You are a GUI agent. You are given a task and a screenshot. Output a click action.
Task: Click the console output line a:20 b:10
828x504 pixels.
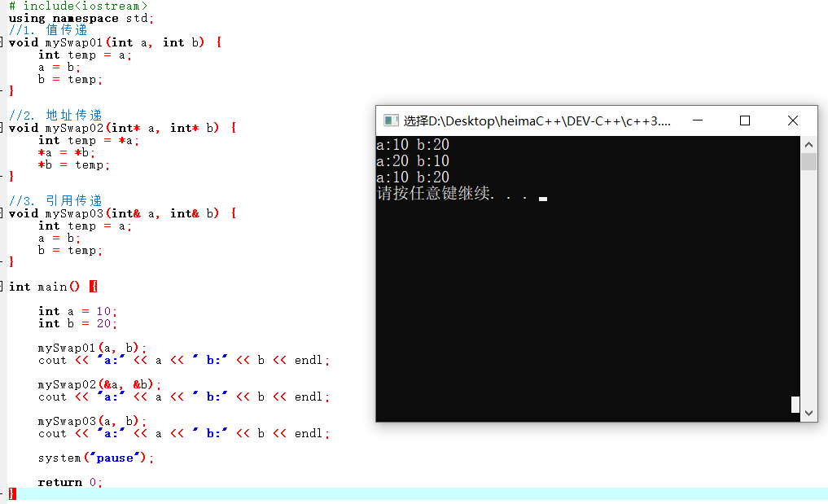tap(413, 160)
